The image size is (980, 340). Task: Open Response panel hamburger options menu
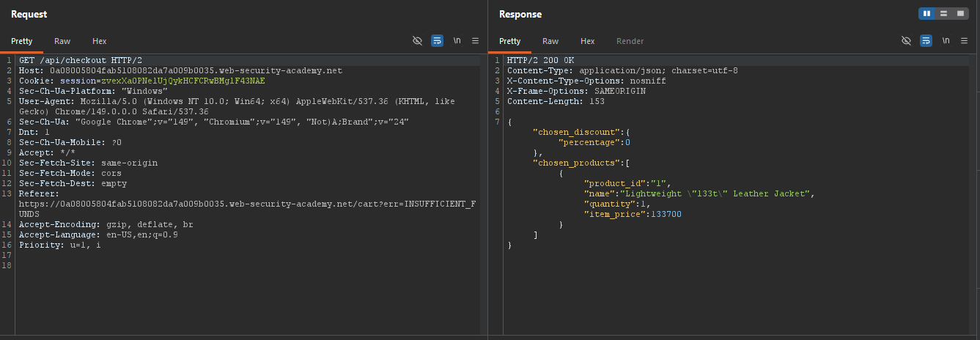point(964,41)
